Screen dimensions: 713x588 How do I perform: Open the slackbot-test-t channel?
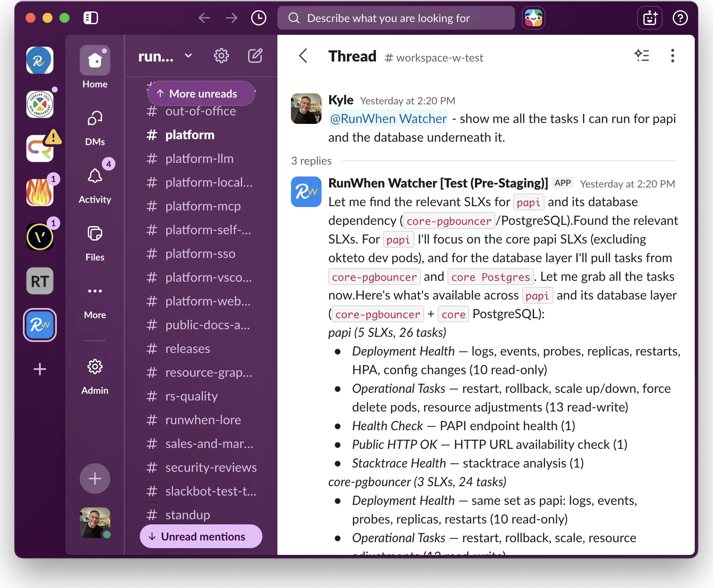click(x=201, y=491)
